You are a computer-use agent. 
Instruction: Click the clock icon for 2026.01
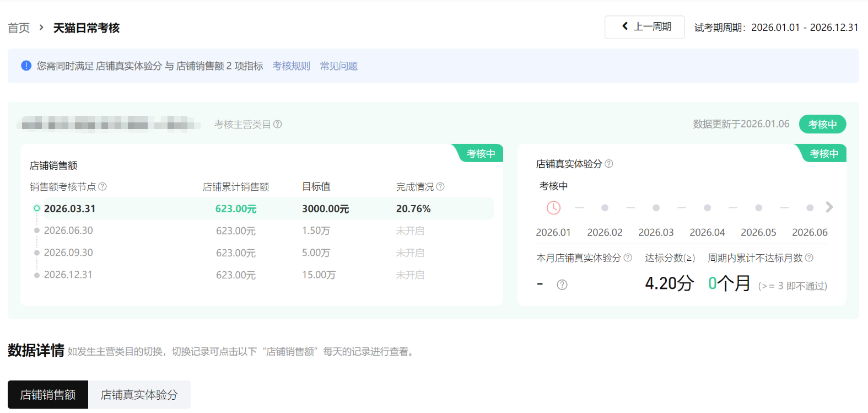coord(553,208)
